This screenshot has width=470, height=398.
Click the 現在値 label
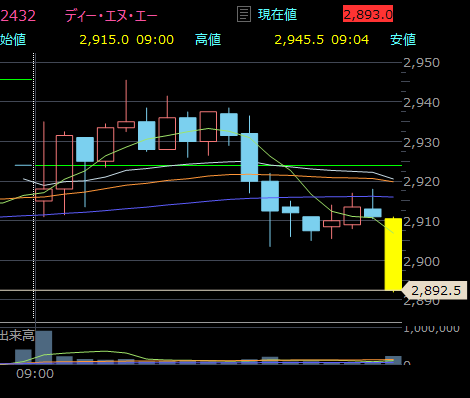(277, 15)
